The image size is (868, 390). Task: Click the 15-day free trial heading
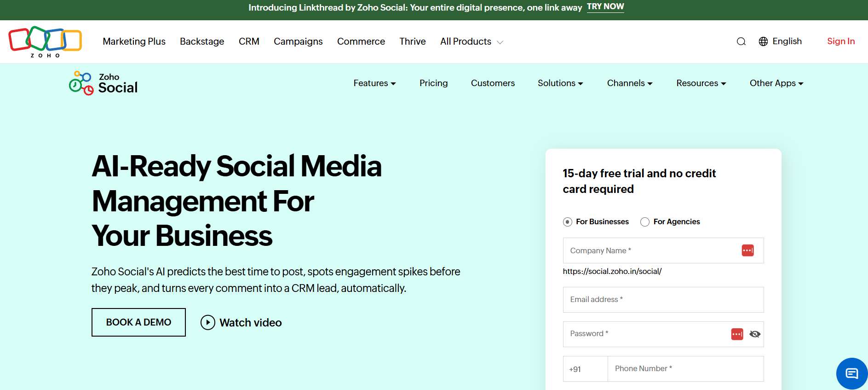(639, 181)
